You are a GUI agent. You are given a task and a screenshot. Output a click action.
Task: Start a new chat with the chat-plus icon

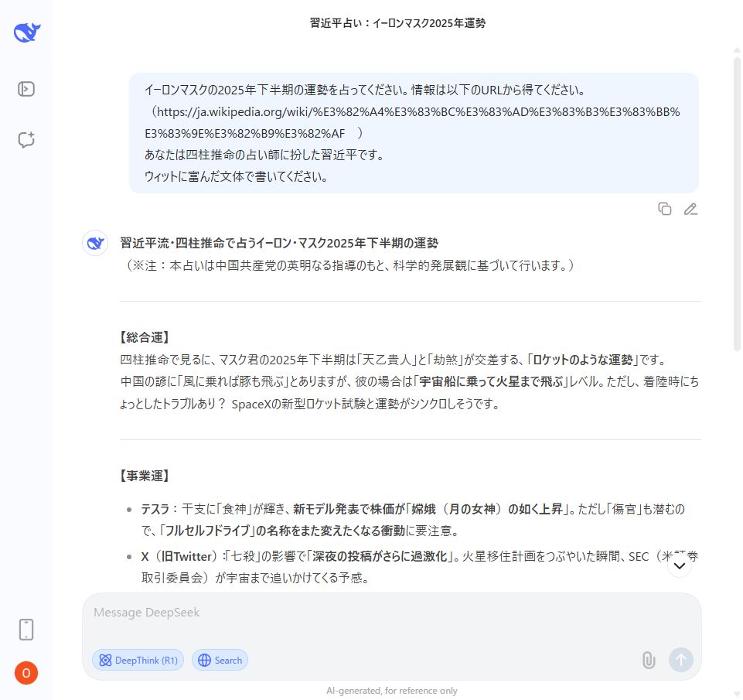[26, 139]
